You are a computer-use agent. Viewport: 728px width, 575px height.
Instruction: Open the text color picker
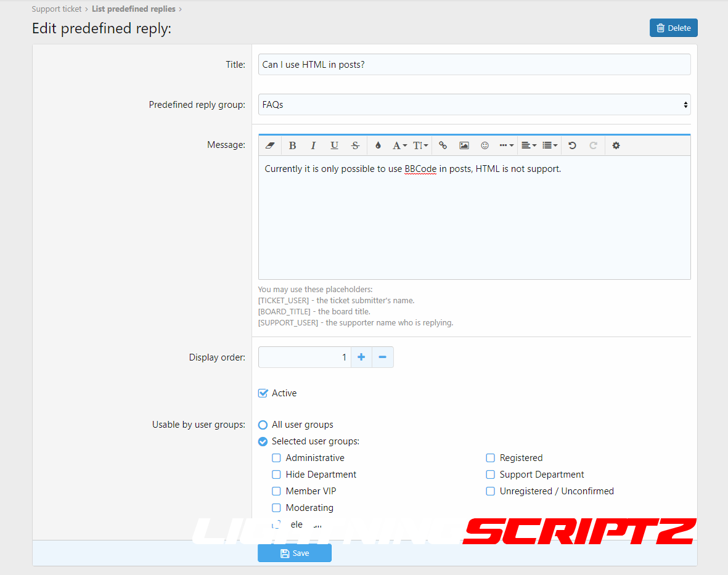pos(378,145)
